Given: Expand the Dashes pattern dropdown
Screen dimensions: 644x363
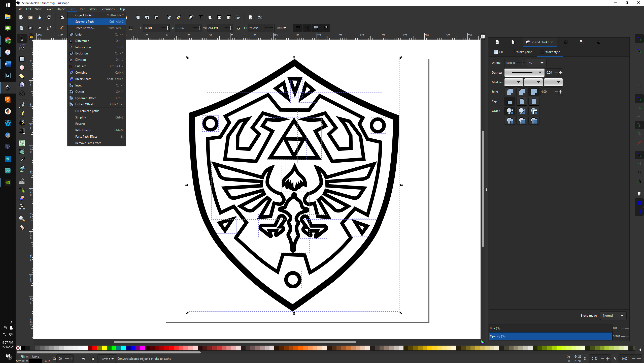Looking at the screenshot, I should tap(524, 73).
